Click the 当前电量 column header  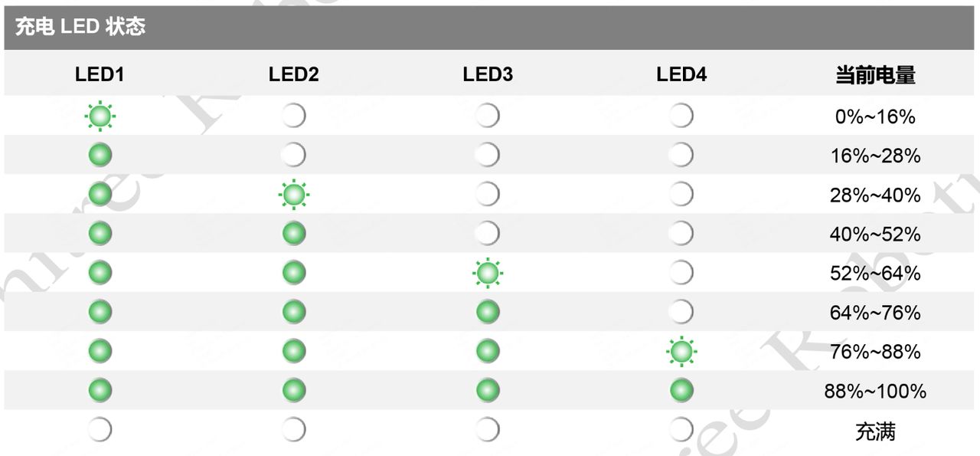(875, 75)
